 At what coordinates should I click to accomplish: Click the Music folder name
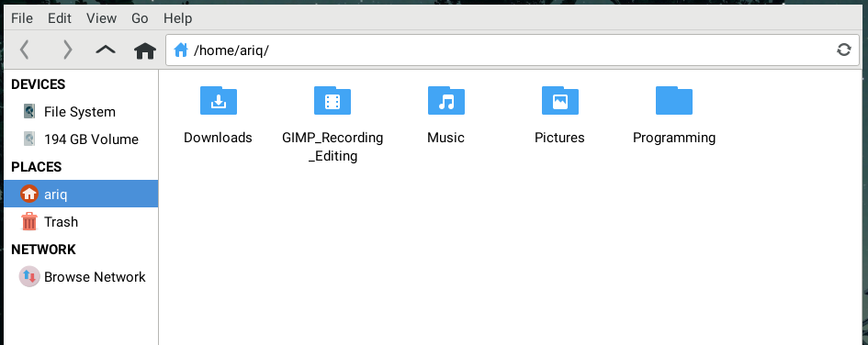[445, 138]
